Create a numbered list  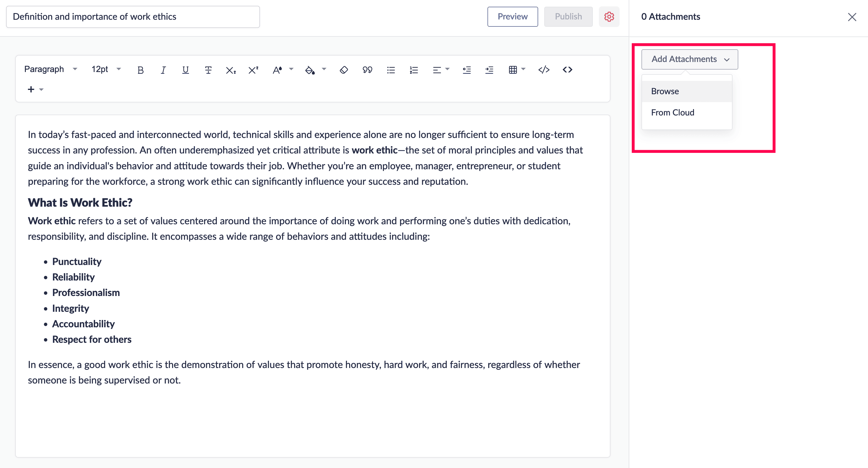coord(414,70)
